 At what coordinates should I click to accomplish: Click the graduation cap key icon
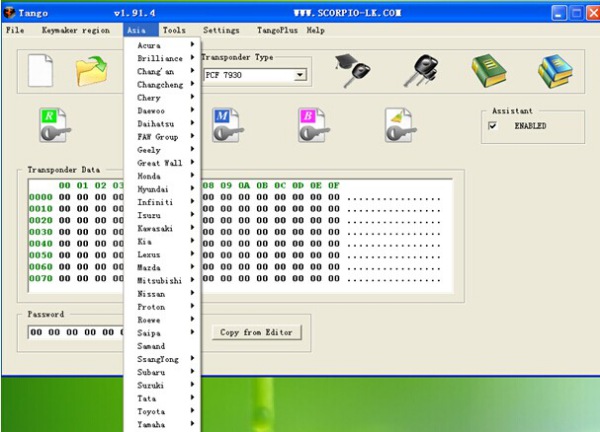[x=352, y=71]
